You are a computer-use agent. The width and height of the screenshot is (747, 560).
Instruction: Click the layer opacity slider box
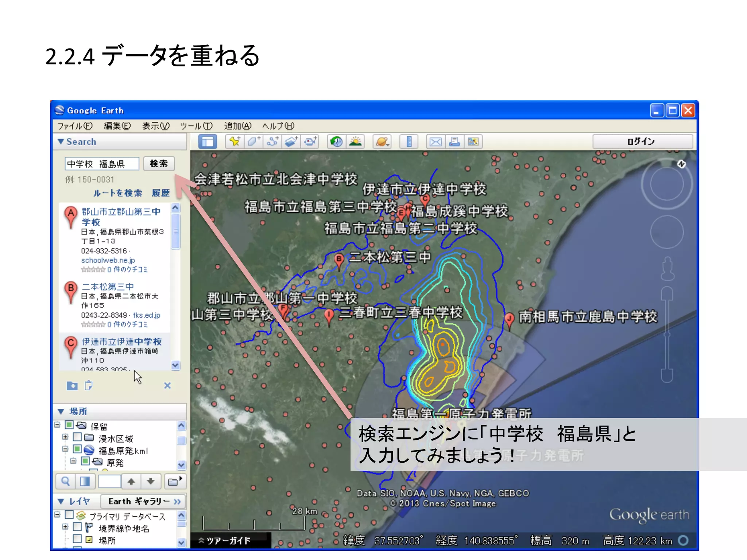click(x=110, y=482)
